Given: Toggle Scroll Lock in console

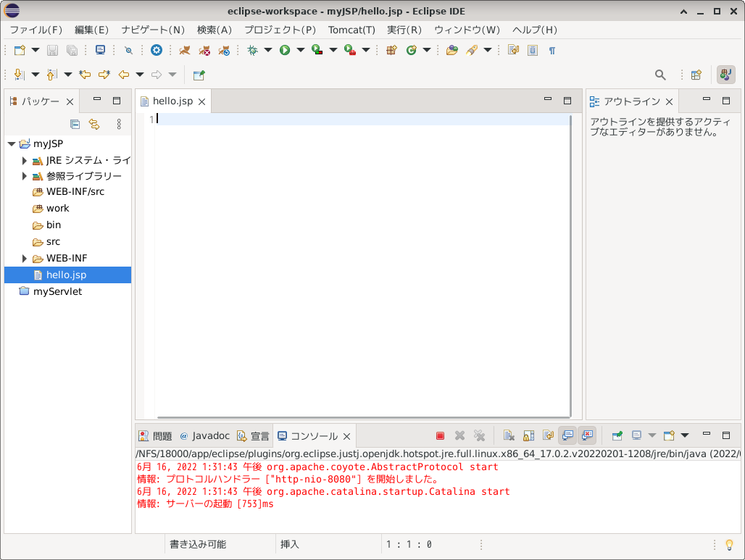Looking at the screenshot, I should (528, 435).
